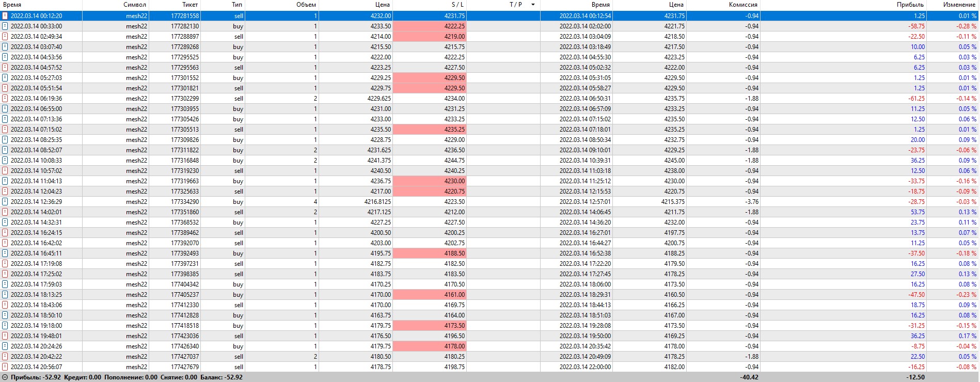This screenshot has width=980, height=382.
Task: Open the sort arrow beside the T / P header
Action: pyautogui.click(x=533, y=5)
